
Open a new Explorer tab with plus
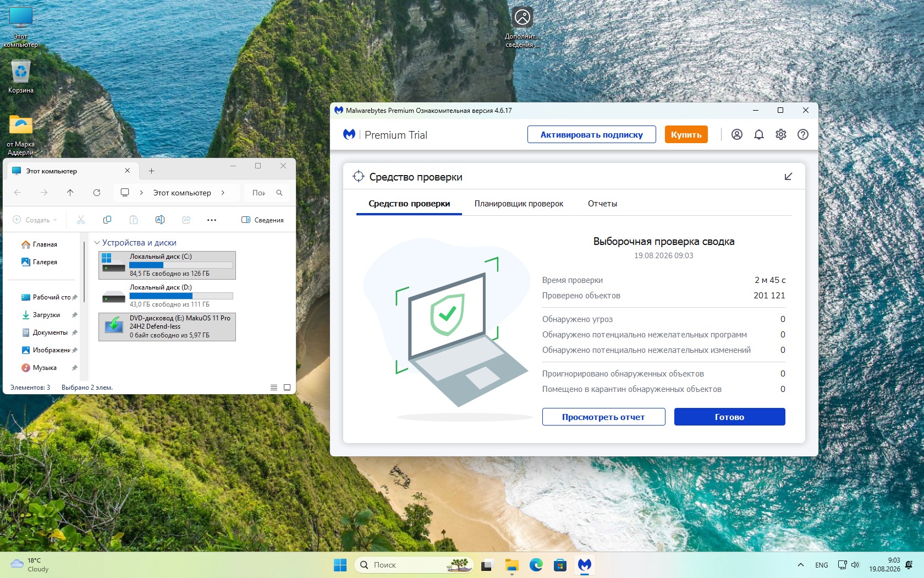point(152,171)
